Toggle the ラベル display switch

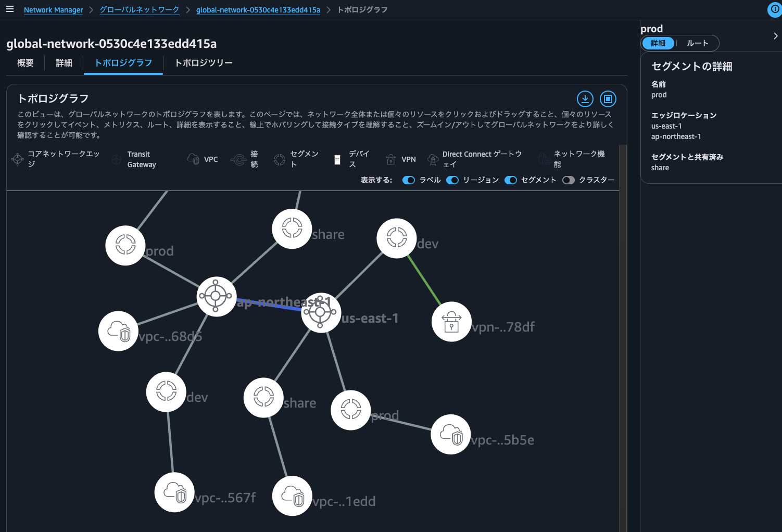coord(409,180)
